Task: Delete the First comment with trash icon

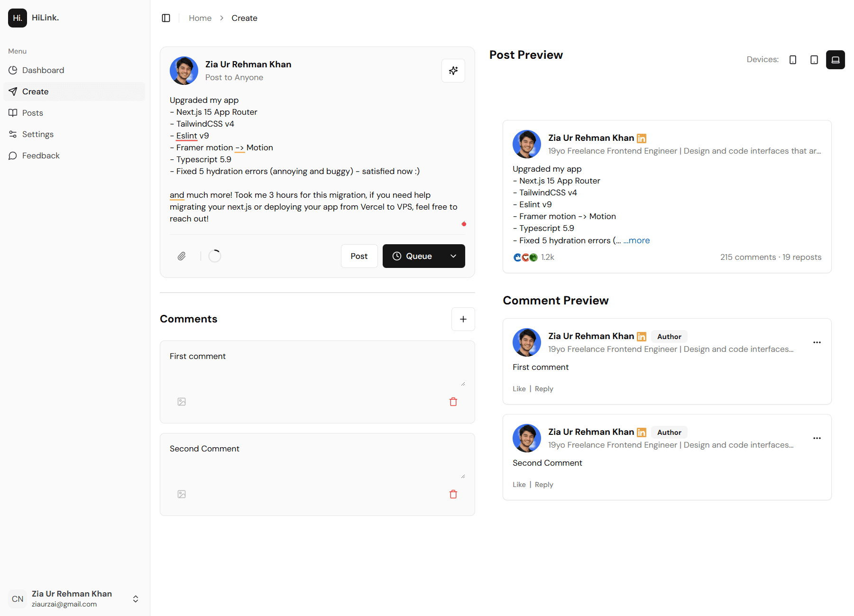Action: (453, 402)
